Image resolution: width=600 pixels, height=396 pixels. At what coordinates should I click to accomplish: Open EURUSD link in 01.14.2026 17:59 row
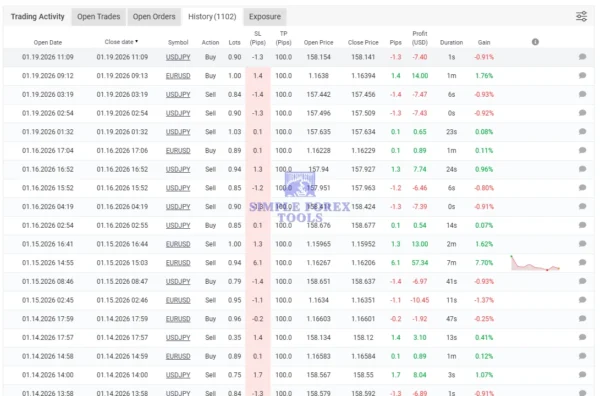(x=178, y=319)
